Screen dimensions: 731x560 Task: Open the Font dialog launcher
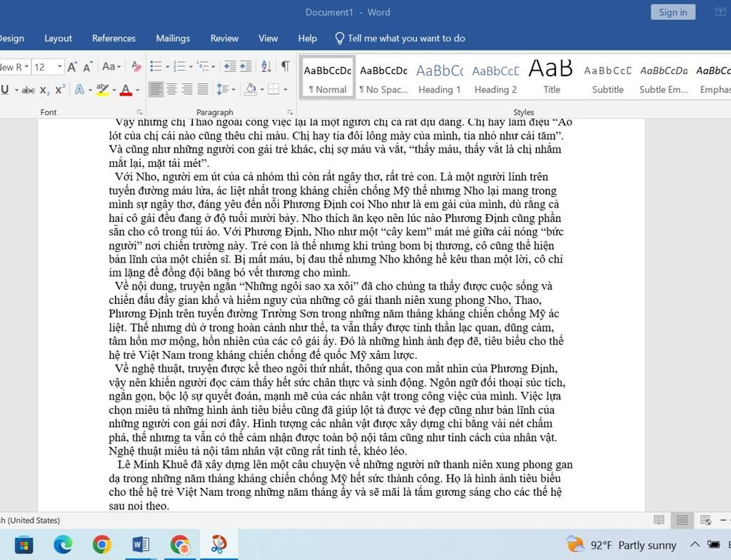(139, 112)
